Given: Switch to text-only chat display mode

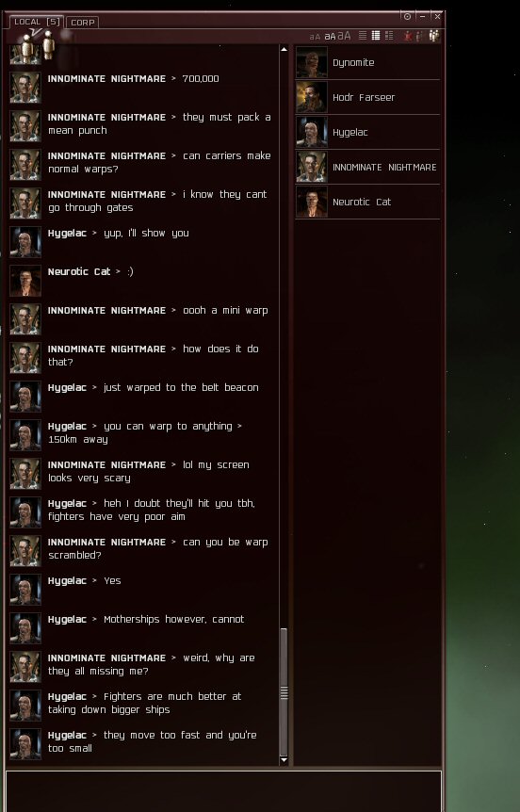Looking at the screenshot, I should (363, 35).
